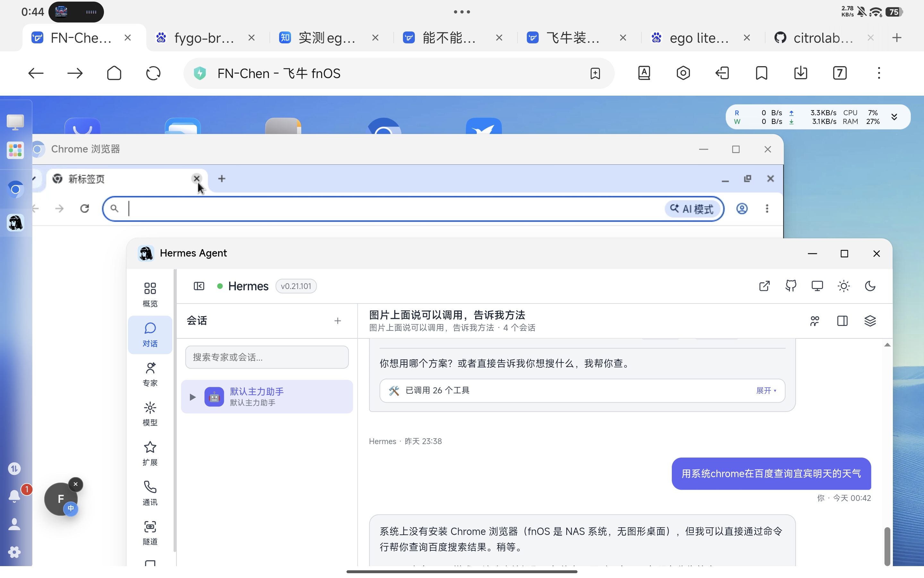The width and height of the screenshot is (924, 578).
Task: Open the outer browser overflow menu
Action: [x=879, y=73]
